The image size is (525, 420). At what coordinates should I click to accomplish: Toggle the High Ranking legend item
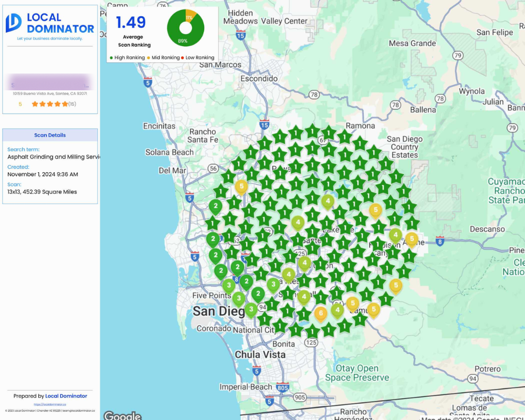[128, 58]
